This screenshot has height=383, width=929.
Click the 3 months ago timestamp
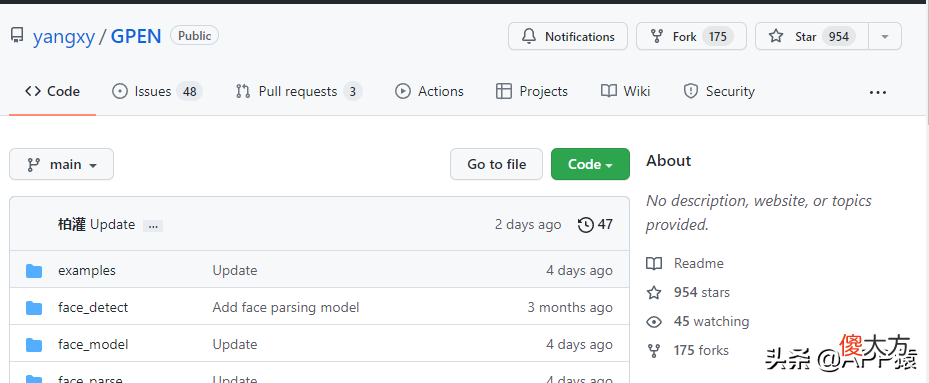[570, 308]
